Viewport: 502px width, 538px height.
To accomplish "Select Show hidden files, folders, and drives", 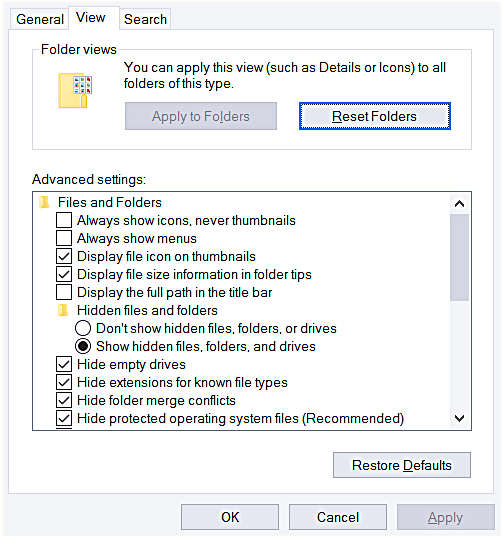I will [x=83, y=347].
